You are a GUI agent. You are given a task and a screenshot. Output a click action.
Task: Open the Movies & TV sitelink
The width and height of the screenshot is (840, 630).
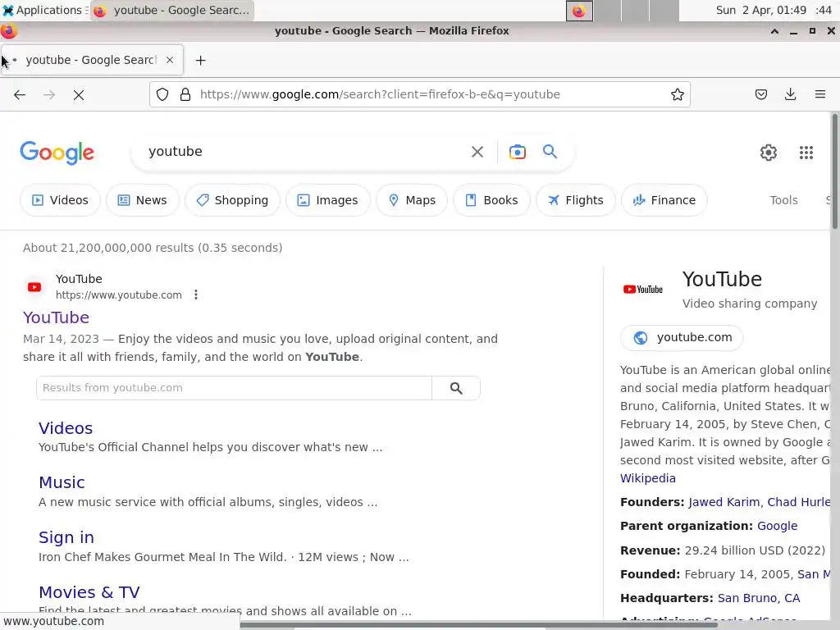click(x=89, y=592)
